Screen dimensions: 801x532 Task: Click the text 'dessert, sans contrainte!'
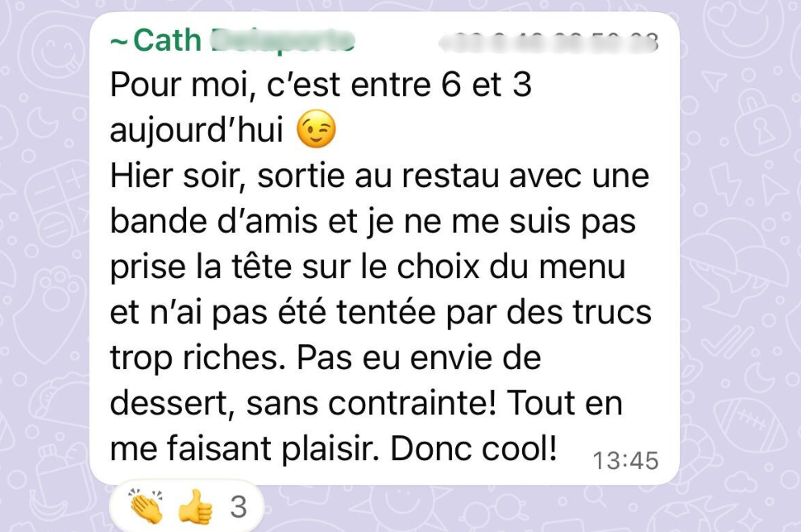[303, 403]
